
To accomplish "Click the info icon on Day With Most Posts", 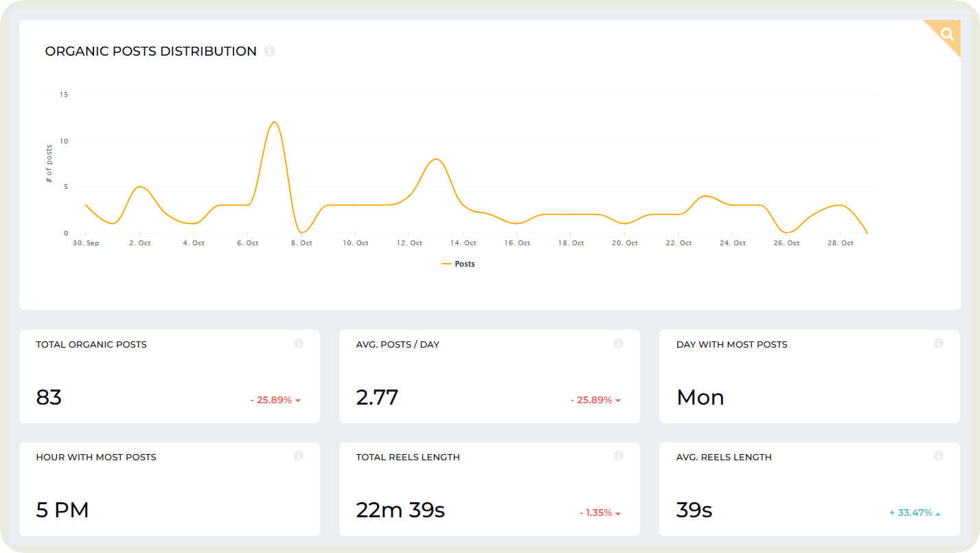I will click(x=938, y=342).
